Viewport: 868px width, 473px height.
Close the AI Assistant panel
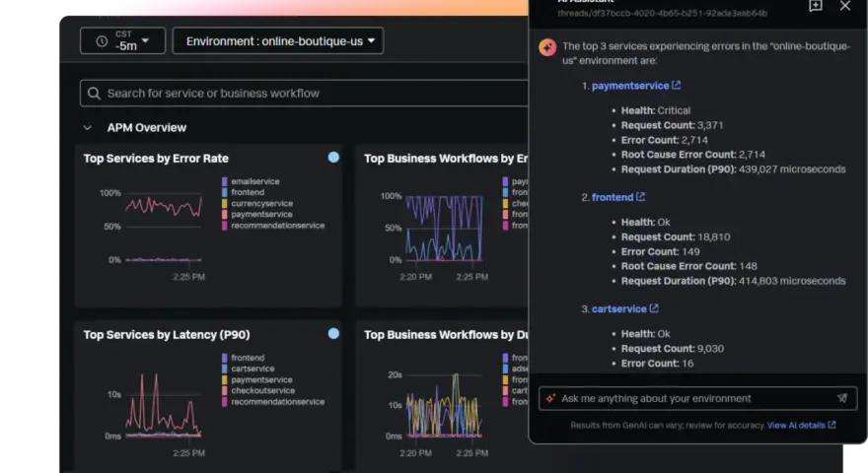[844, 6]
